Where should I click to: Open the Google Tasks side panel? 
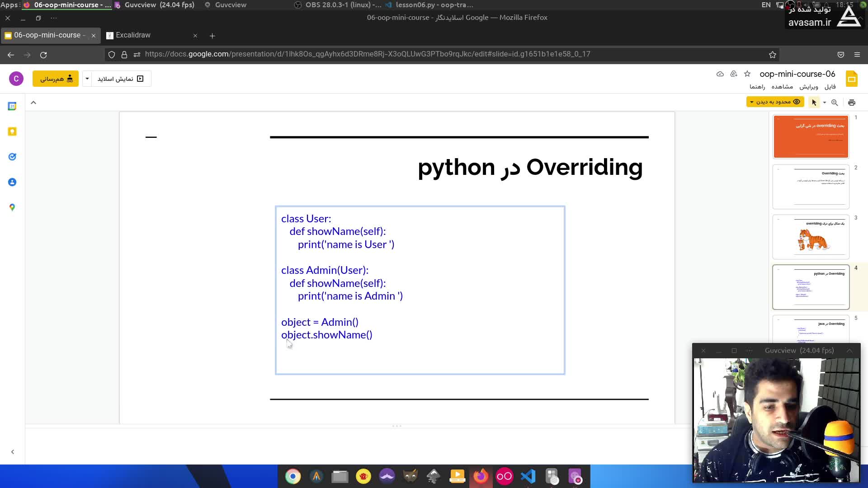pyautogui.click(x=12, y=157)
